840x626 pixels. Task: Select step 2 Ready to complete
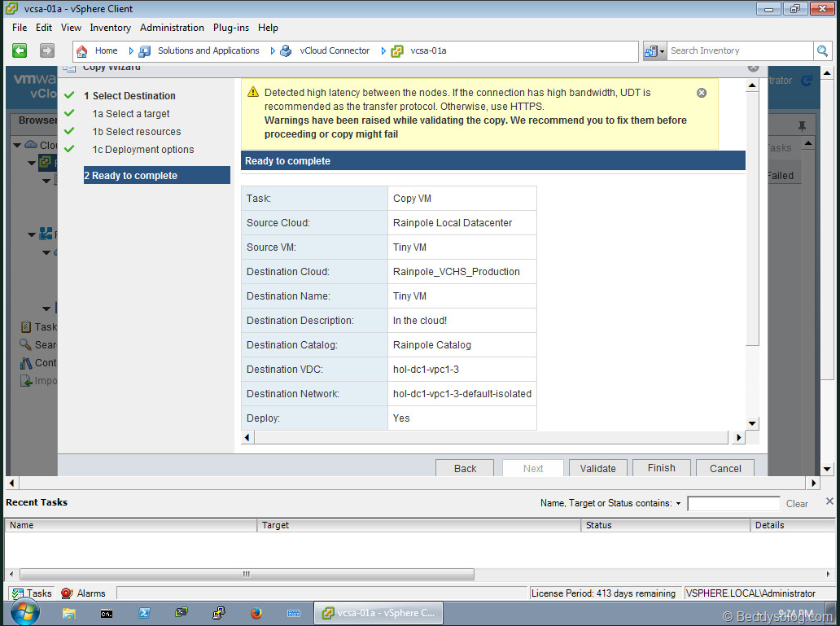157,175
